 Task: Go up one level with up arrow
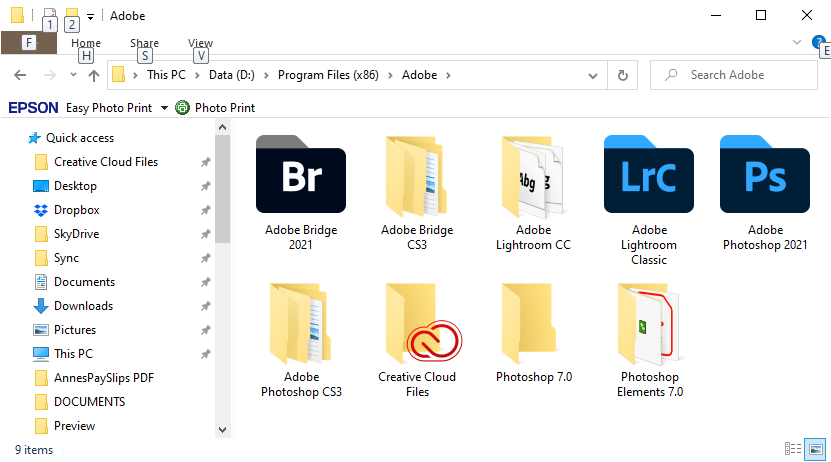click(94, 75)
